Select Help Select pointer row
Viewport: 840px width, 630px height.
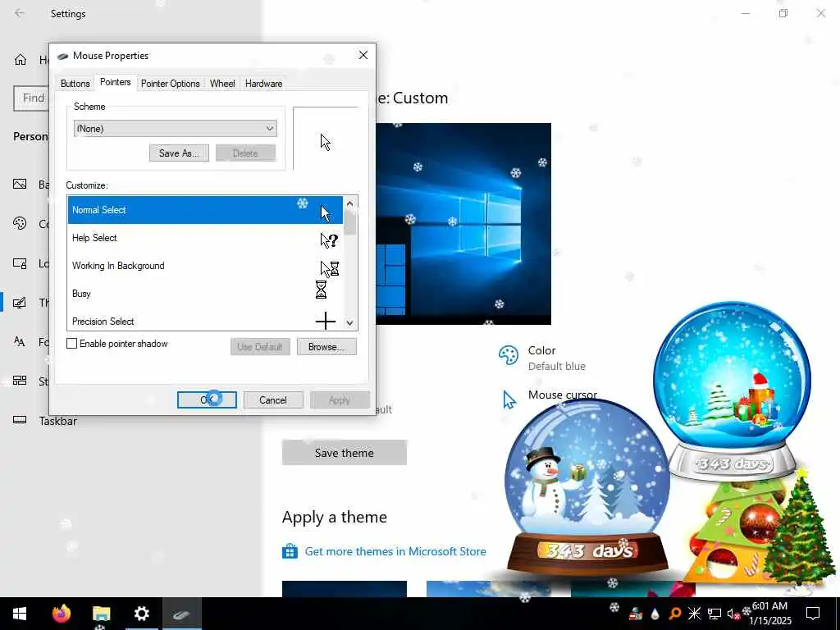pos(205,238)
